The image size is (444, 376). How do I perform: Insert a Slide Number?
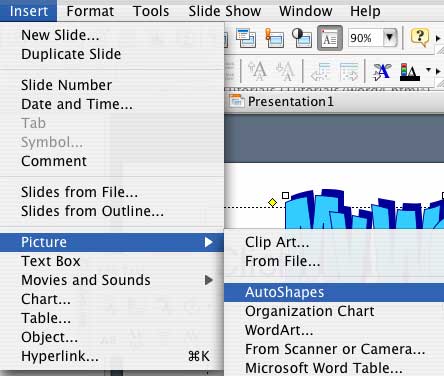click(x=112, y=85)
